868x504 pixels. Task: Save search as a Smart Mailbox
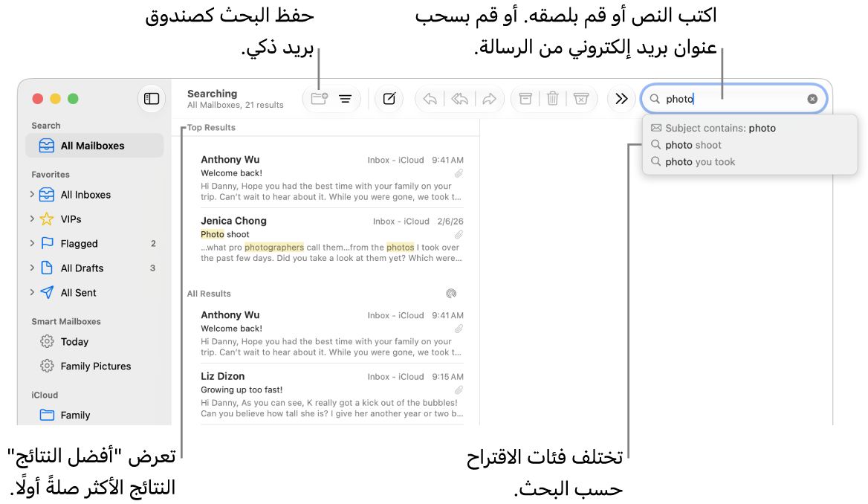pyautogui.click(x=320, y=99)
